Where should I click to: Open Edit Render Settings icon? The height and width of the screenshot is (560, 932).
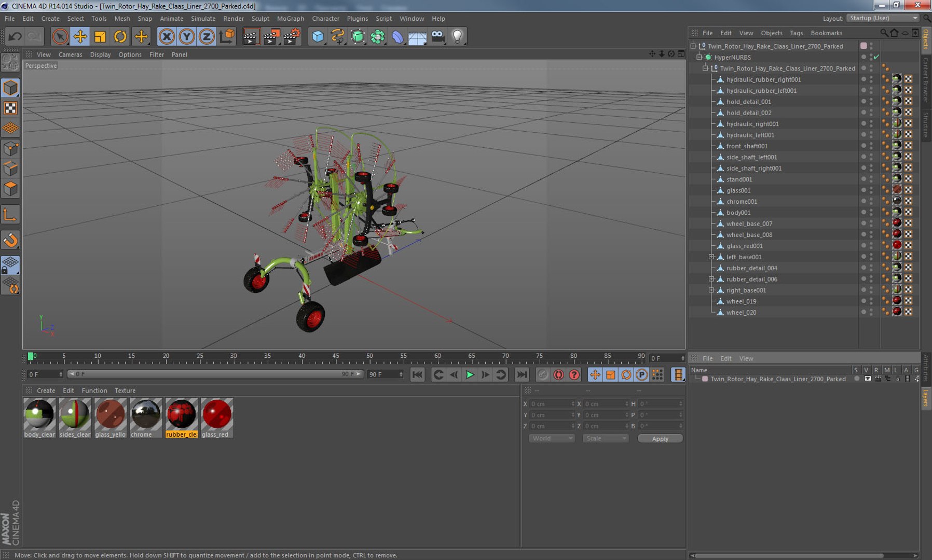coord(291,36)
